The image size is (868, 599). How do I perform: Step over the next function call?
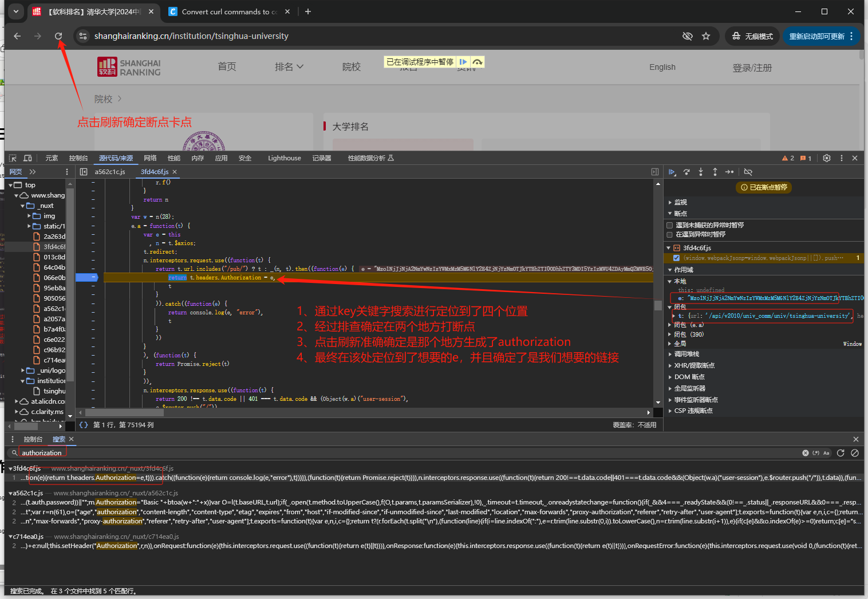[686, 172]
